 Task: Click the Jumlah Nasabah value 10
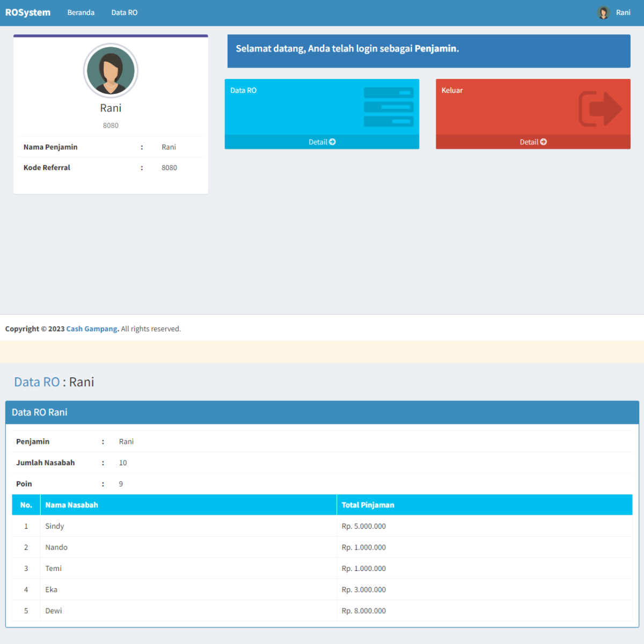tap(123, 463)
